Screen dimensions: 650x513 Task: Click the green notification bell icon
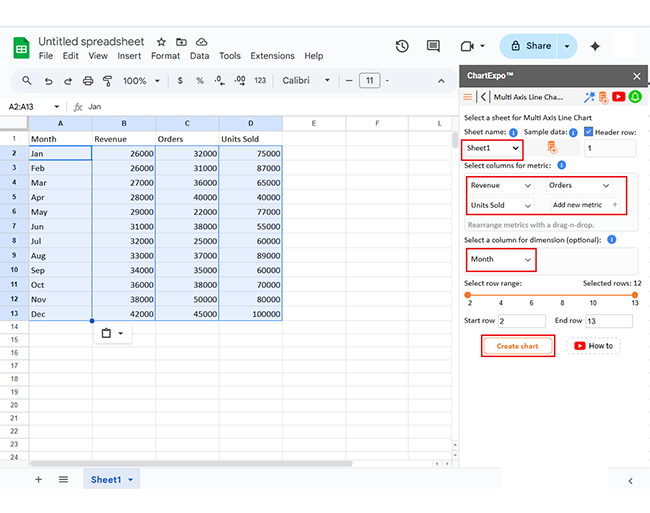[x=634, y=97]
